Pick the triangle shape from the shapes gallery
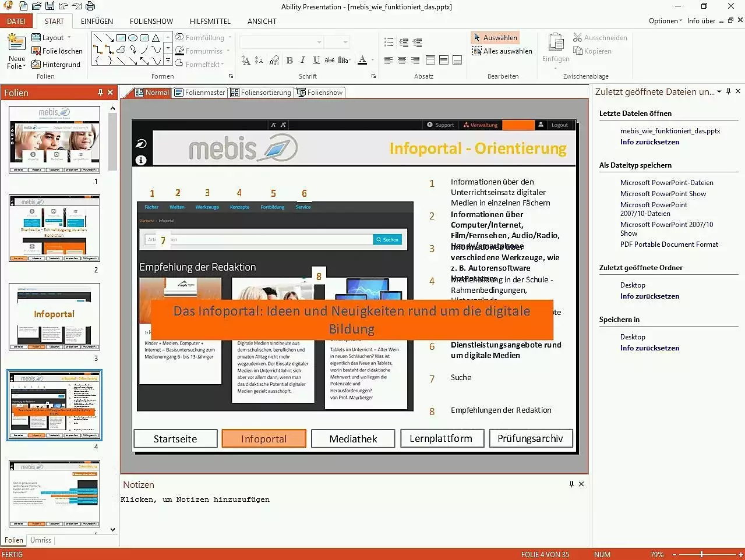This screenshot has height=560, width=745. (x=156, y=38)
